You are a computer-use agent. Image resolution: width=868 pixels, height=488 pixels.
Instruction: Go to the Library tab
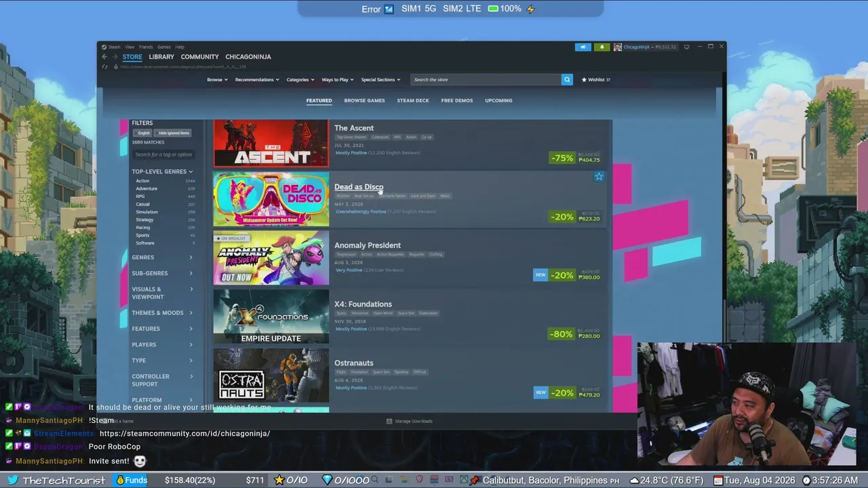161,57
